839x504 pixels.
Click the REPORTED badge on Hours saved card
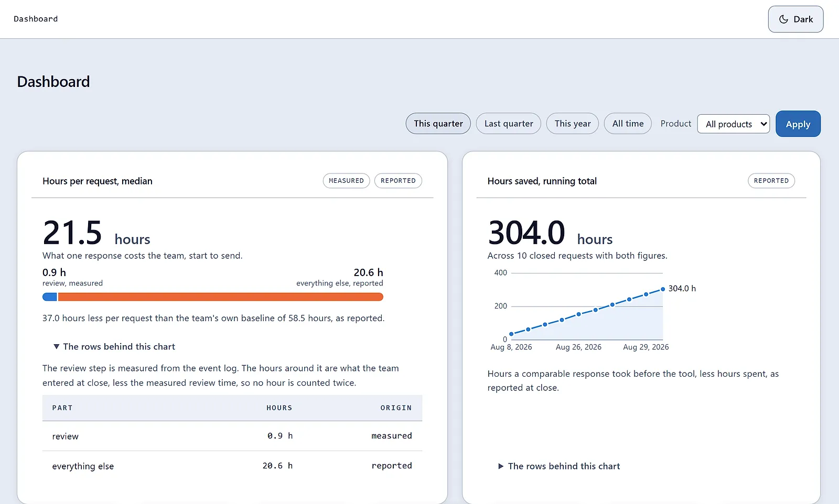(771, 181)
